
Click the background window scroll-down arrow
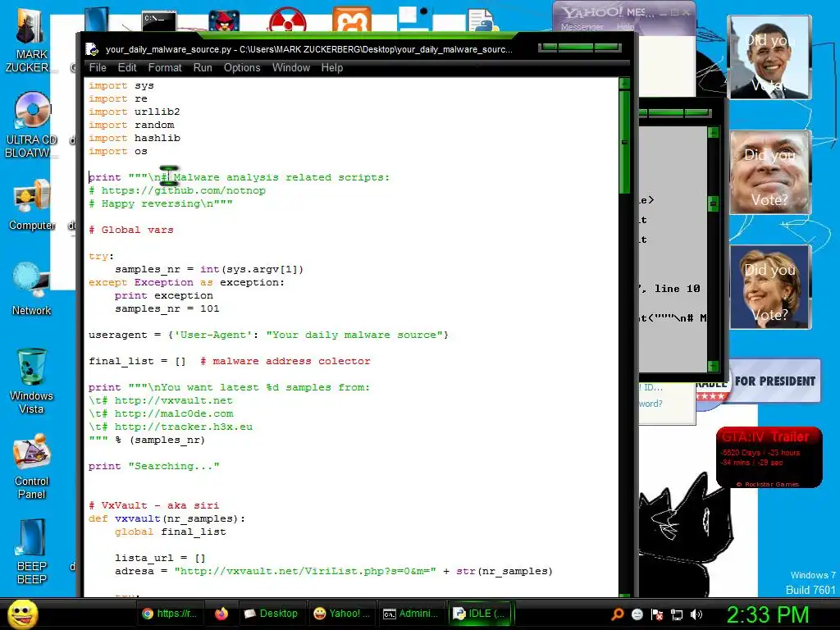pos(713,366)
